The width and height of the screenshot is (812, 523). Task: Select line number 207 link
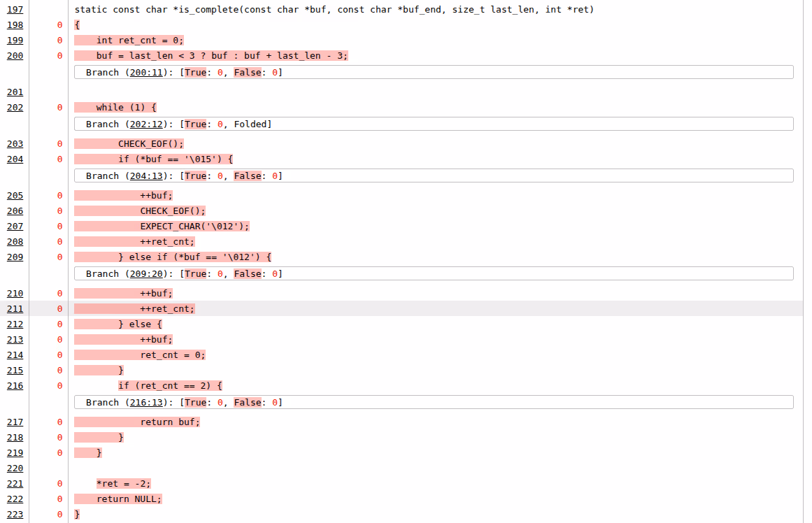click(x=15, y=227)
